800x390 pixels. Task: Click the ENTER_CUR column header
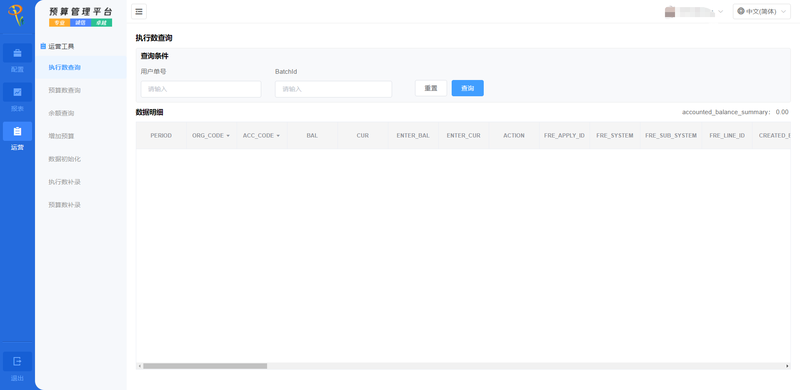click(464, 136)
